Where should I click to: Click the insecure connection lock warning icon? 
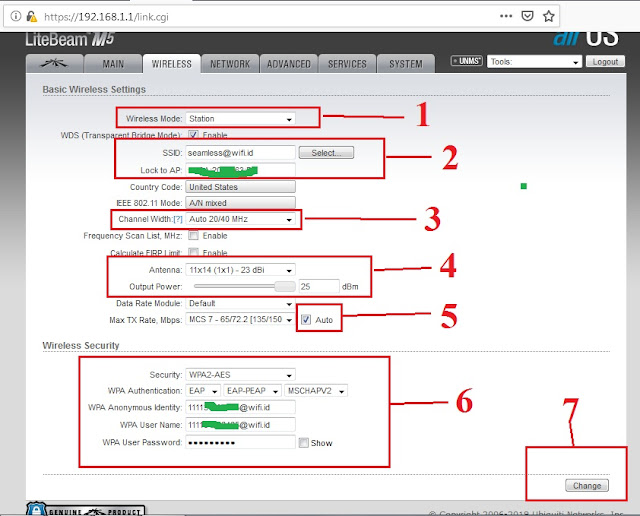tap(31, 16)
